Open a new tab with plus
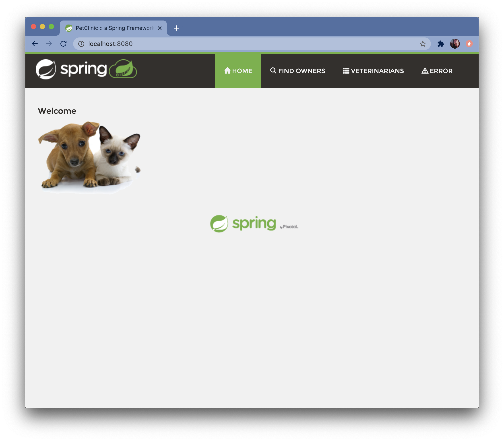This screenshot has width=504, height=441. coord(176,28)
